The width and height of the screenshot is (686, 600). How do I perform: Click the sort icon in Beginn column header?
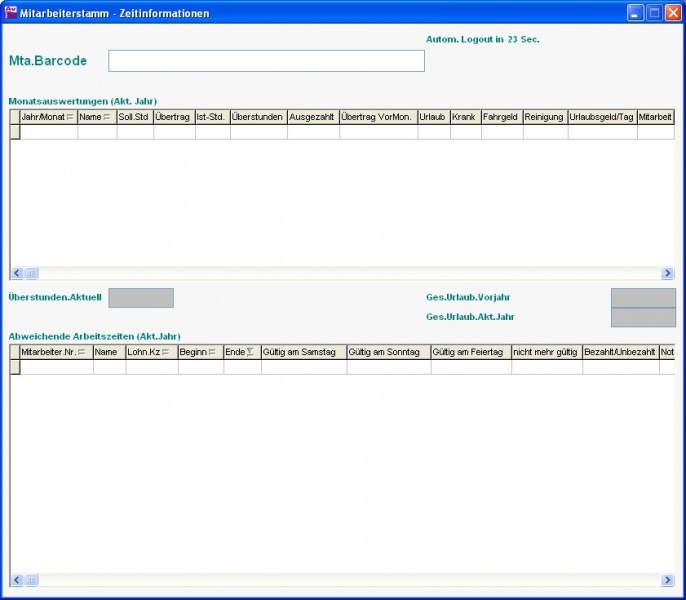pyautogui.click(x=212, y=352)
